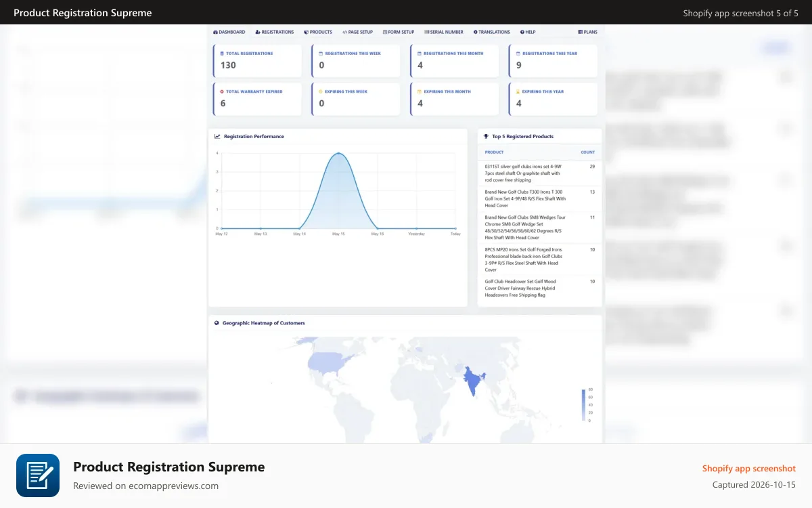Select the SM8 Wedges Tour Chrome row
Screen dimensions: 812x508
pos(539,228)
